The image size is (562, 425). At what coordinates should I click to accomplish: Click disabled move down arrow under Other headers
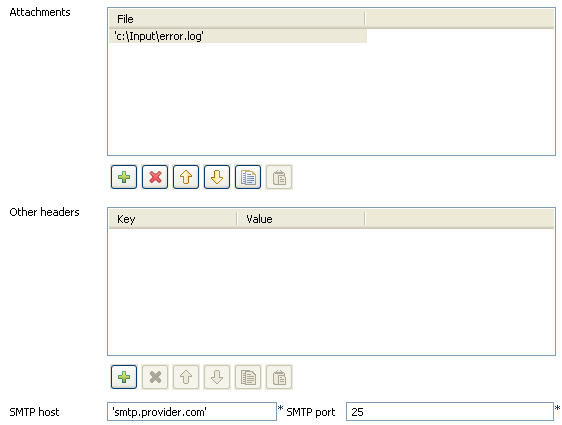pos(217,377)
